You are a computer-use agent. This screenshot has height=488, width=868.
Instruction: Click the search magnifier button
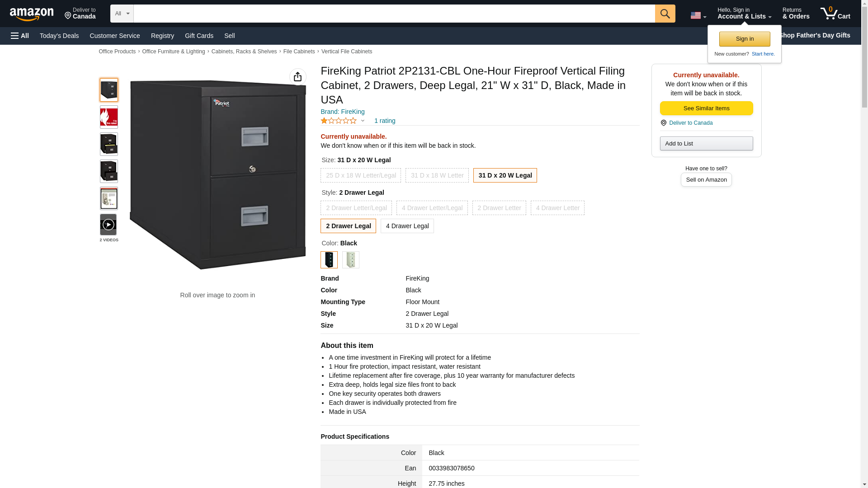(665, 14)
